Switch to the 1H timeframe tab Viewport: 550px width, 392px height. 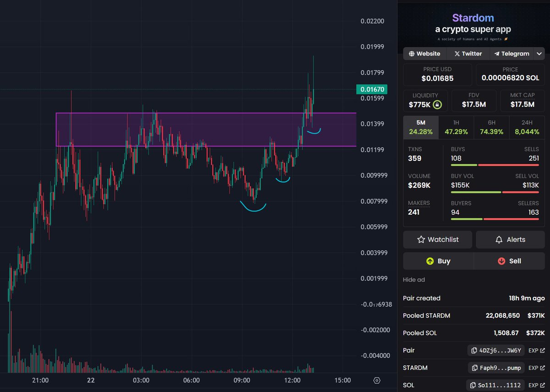point(456,127)
